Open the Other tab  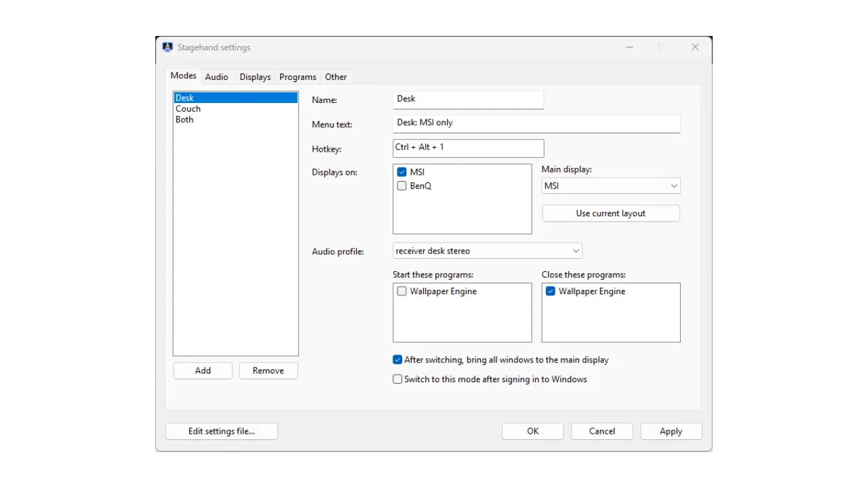(x=336, y=77)
